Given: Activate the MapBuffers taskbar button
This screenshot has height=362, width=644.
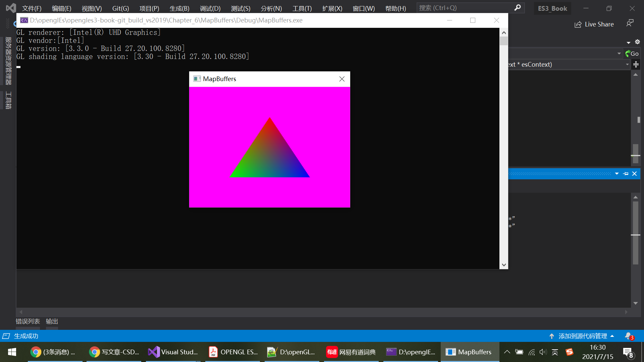Looking at the screenshot, I should click(x=469, y=352).
